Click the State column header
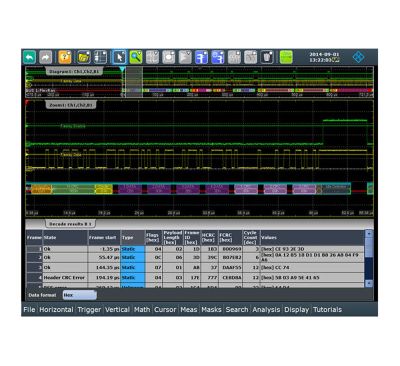This screenshot has width=400, height=366. [65, 238]
